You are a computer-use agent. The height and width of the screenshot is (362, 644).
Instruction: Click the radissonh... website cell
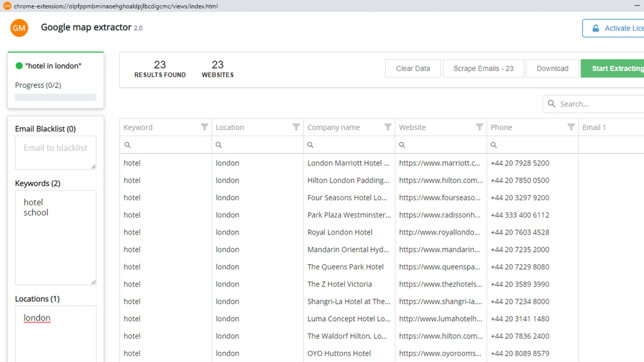tap(441, 215)
